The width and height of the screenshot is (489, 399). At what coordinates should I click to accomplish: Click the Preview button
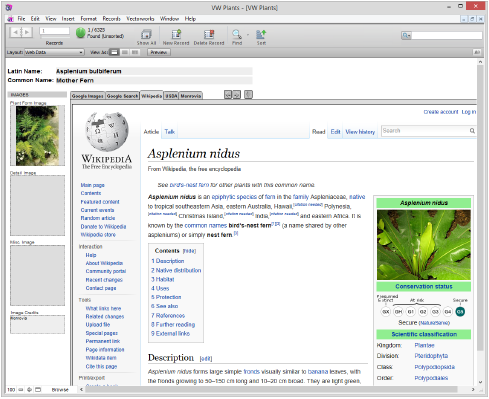[x=159, y=52]
